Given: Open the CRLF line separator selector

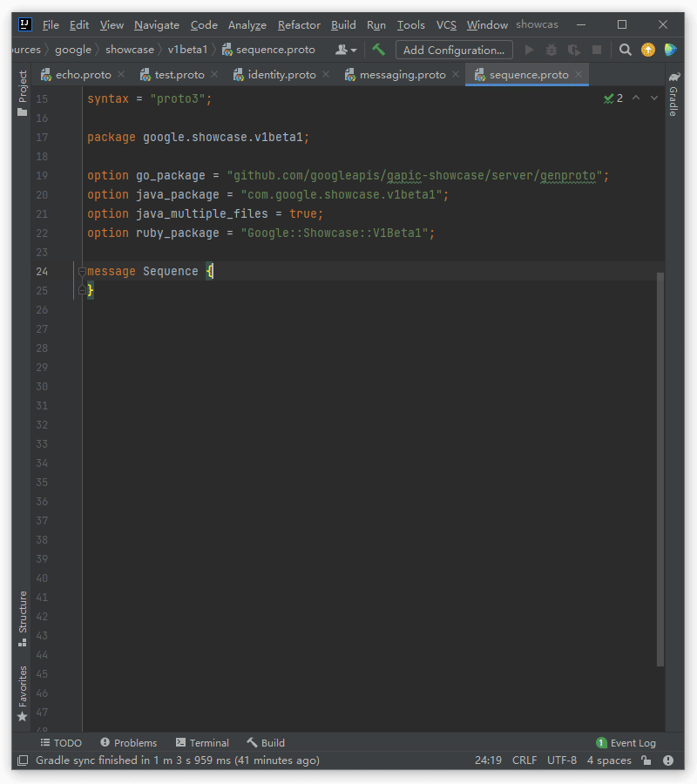Looking at the screenshot, I should (x=524, y=760).
